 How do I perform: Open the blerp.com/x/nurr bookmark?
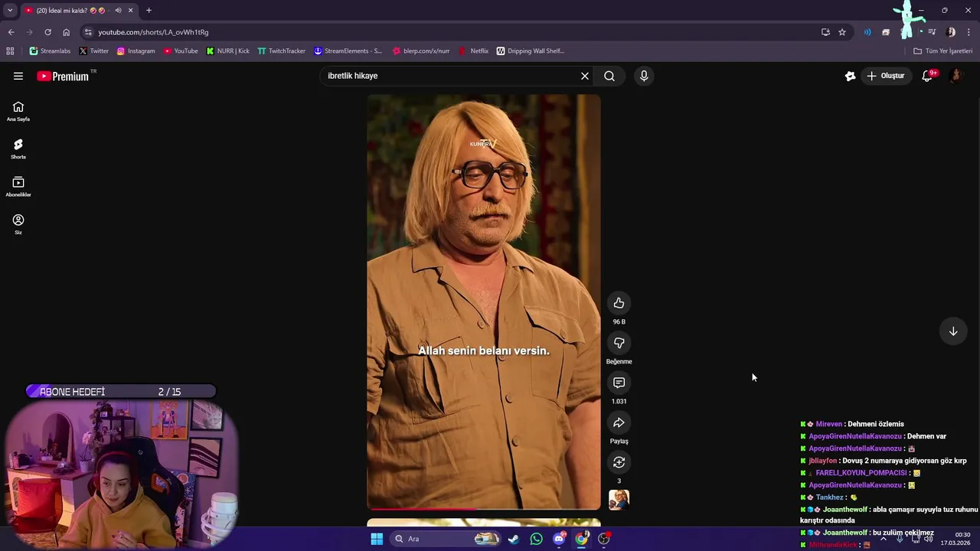coord(420,51)
